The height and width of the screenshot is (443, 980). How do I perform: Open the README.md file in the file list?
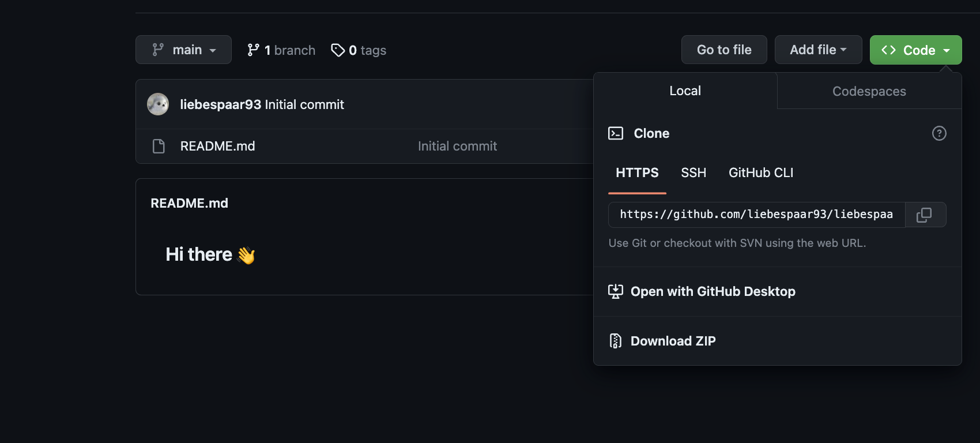point(218,146)
